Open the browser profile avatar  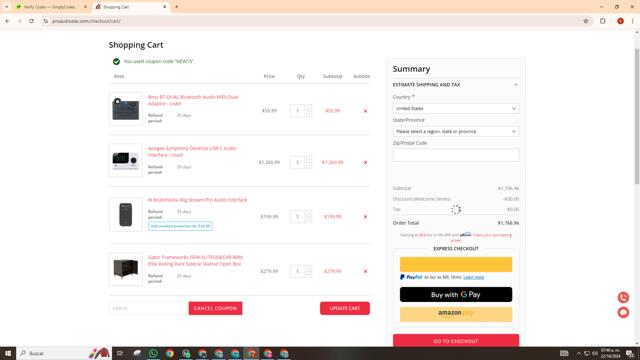click(x=620, y=21)
